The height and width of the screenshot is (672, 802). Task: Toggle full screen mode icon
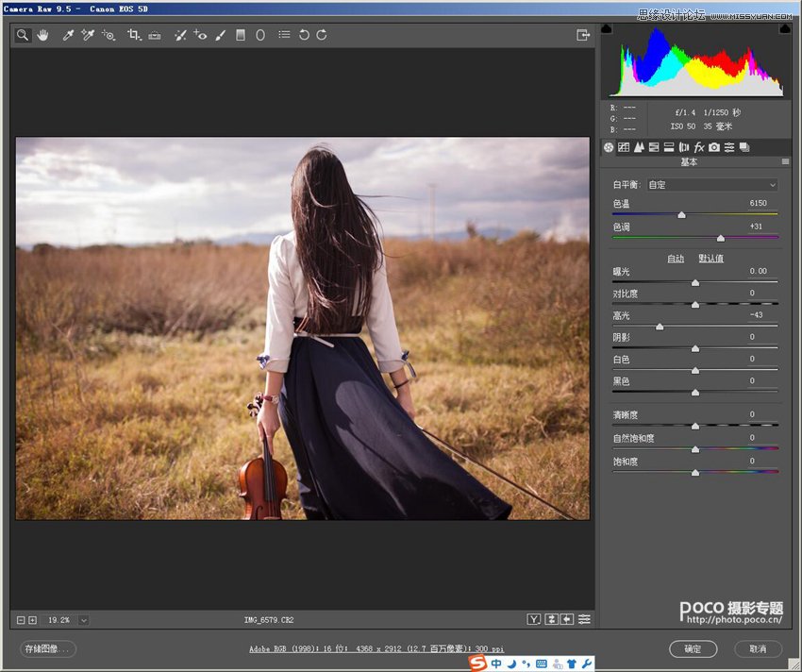(x=583, y=35)
